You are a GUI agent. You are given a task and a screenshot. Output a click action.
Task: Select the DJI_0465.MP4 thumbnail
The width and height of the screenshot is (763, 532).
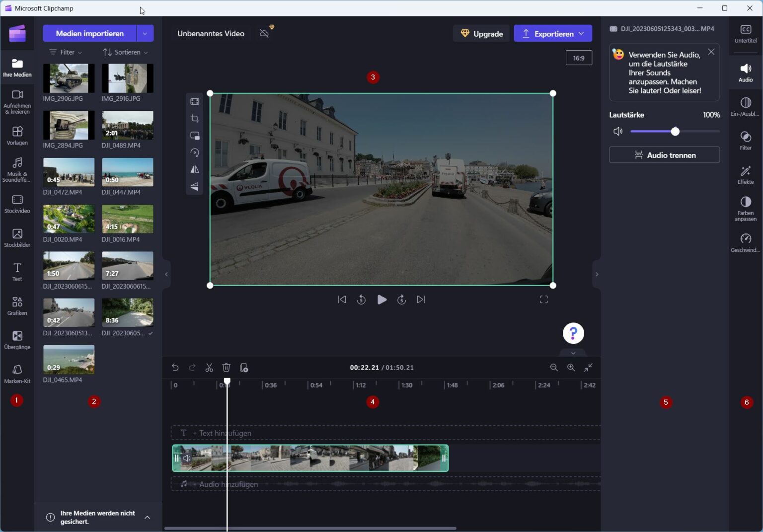coord(69,359)
